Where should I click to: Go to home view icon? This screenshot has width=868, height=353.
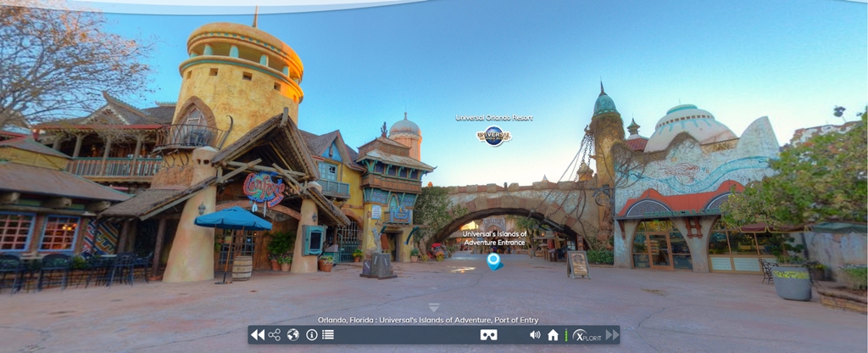[553, 335]
